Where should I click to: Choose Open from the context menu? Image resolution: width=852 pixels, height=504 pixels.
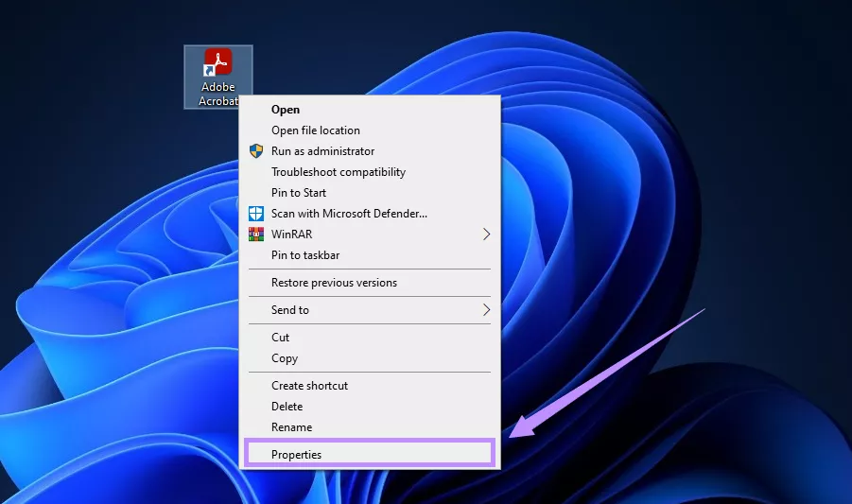(286, 110)
